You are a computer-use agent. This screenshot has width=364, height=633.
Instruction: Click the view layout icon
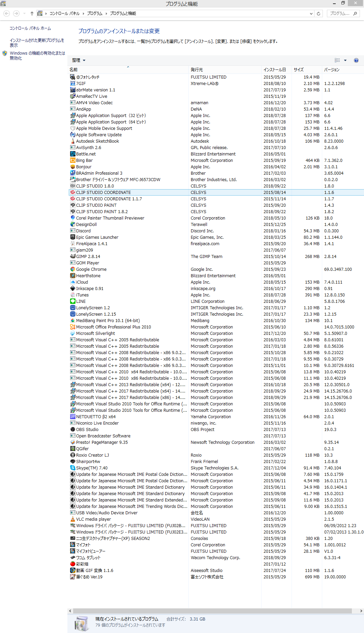click(x=337, y=60)
